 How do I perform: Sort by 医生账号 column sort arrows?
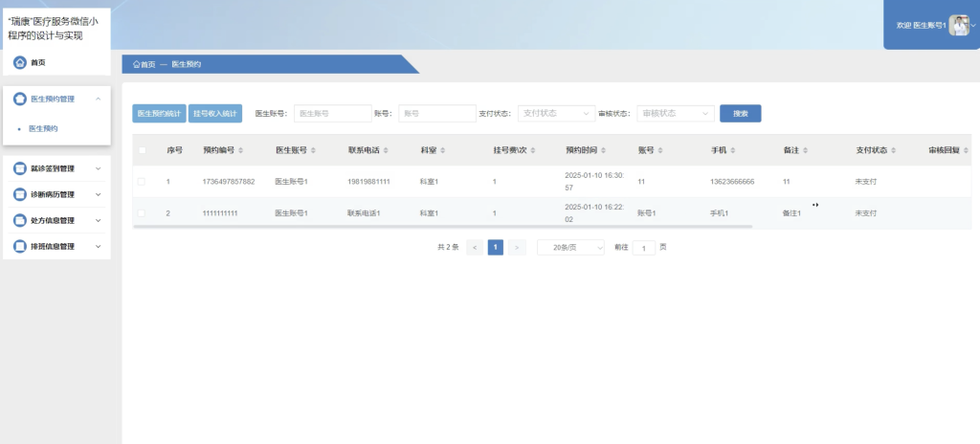pyautogui.click(x=313, y=150)
